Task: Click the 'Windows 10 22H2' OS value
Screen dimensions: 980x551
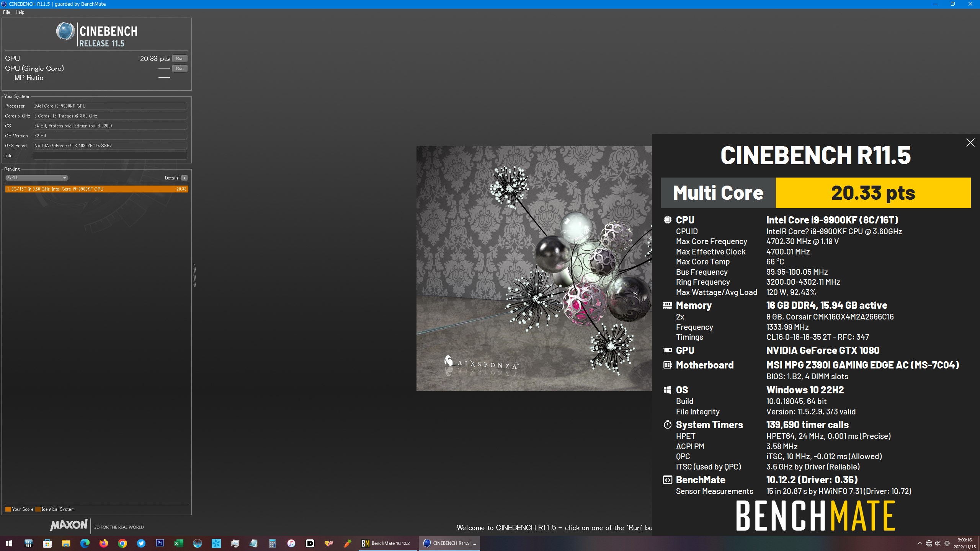Action: [805, 390]
